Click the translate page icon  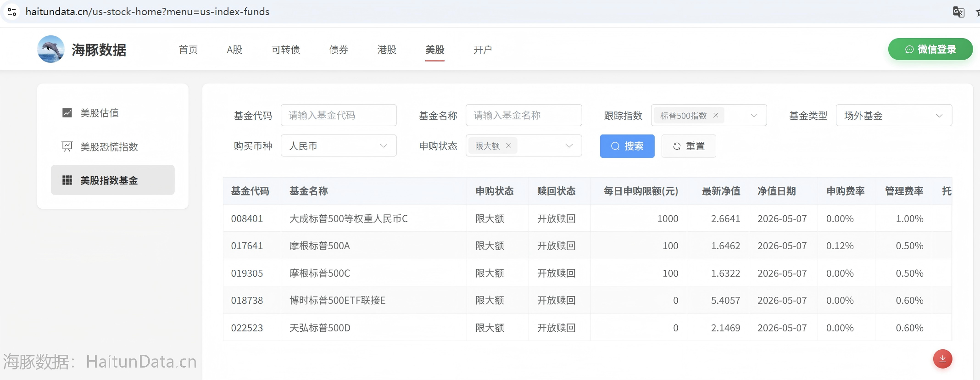click(x=958, y=12)
